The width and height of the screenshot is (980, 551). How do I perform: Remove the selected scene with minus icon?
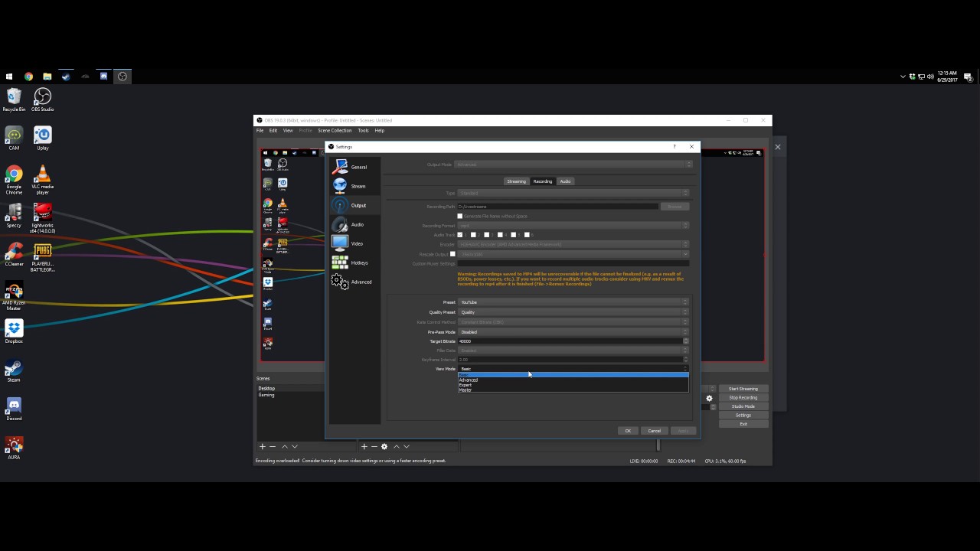273,446
